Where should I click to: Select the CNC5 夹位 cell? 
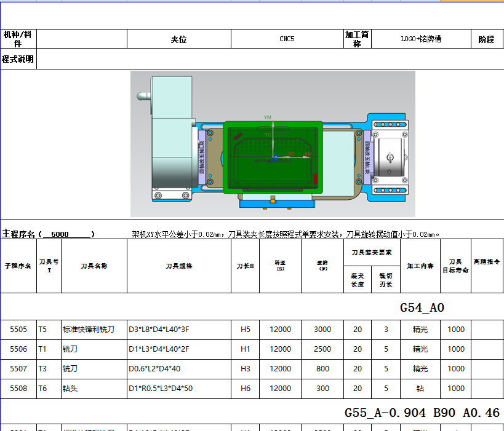click(287, 38)
